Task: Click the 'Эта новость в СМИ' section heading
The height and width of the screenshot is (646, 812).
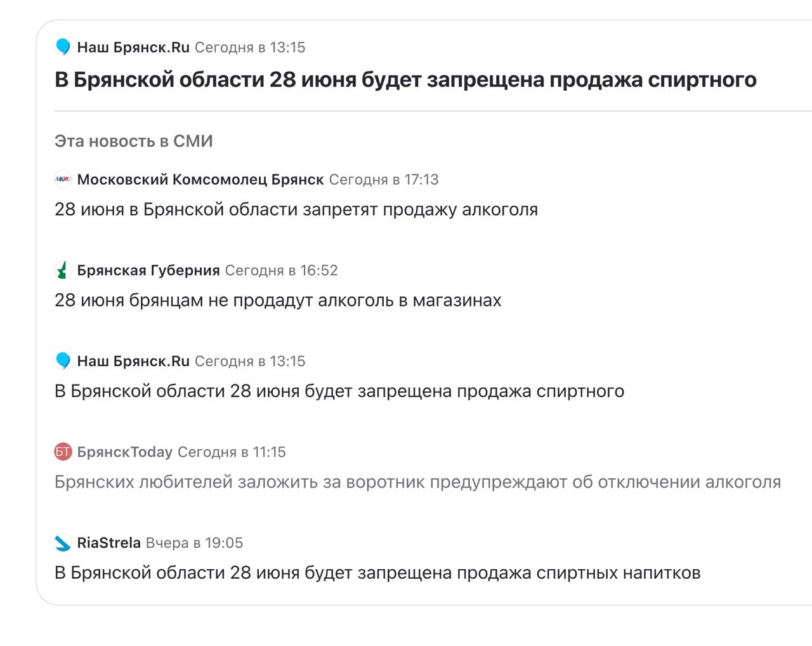Action: point(134,141)
